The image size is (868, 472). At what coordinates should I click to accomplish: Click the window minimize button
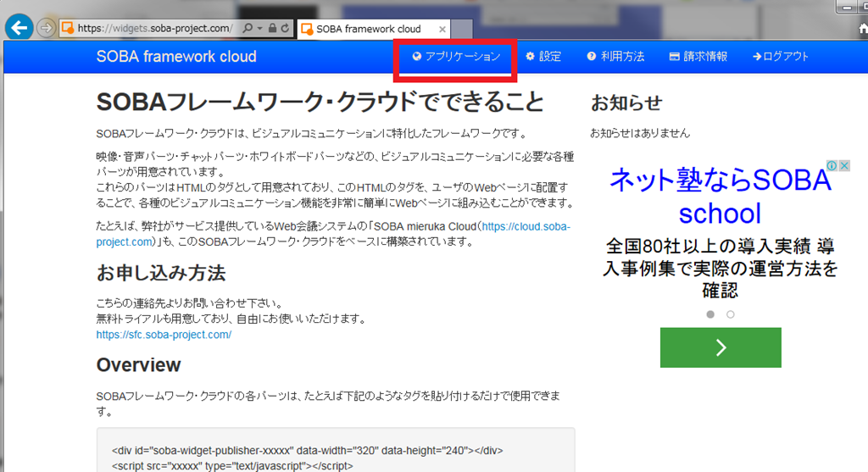(x=847, y=7)
